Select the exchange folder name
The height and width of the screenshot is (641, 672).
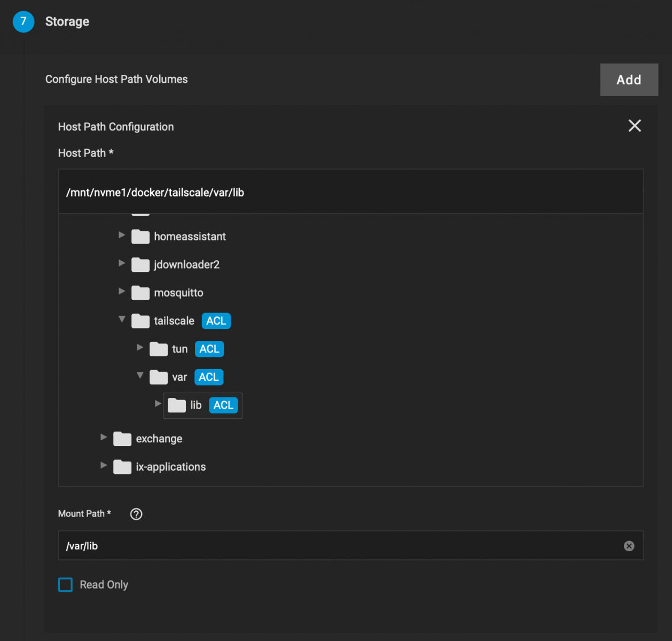pyautogui.click(x=159, y=439)
